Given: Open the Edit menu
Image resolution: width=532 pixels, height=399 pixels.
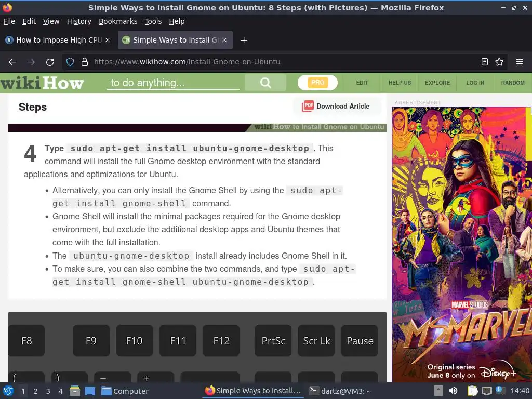Looking at the screenshot, I should (x=29, y=21).
